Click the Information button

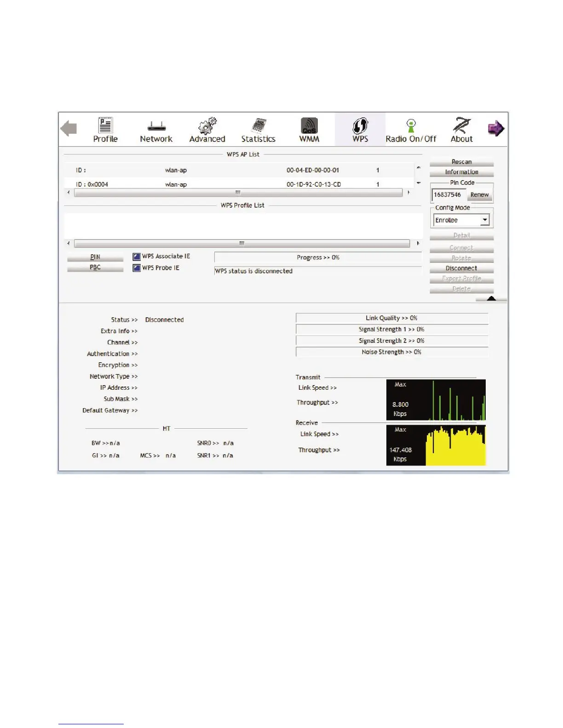pos(461,172)
